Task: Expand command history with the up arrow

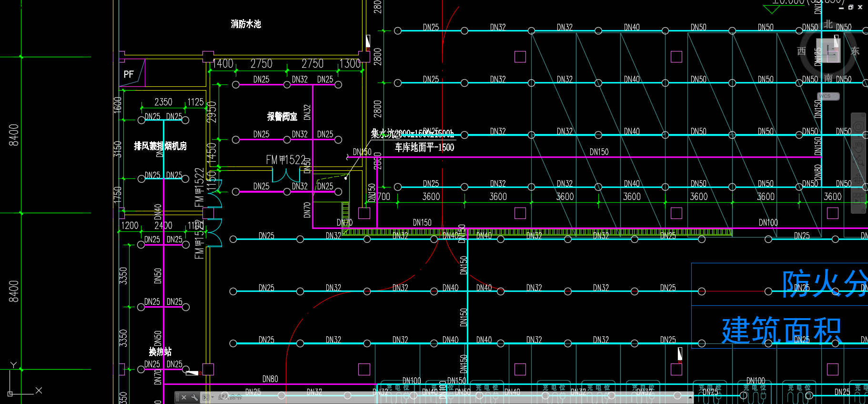Action: 690,397
